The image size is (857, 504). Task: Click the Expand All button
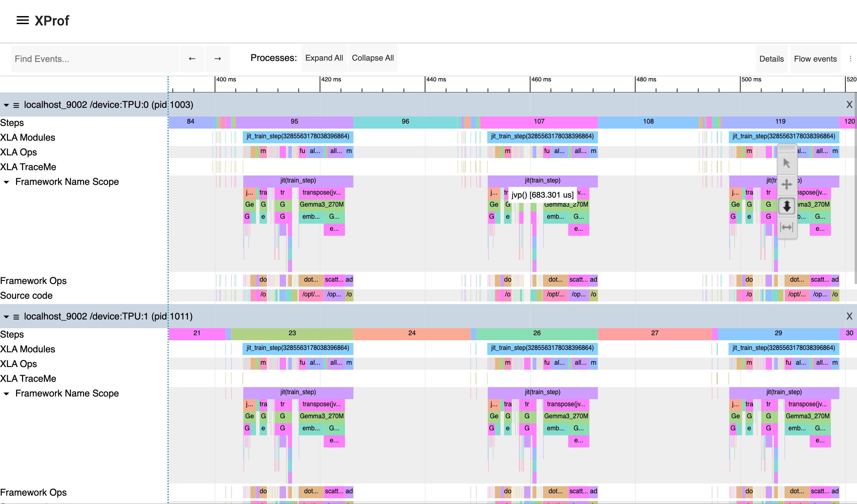[324, 58]
